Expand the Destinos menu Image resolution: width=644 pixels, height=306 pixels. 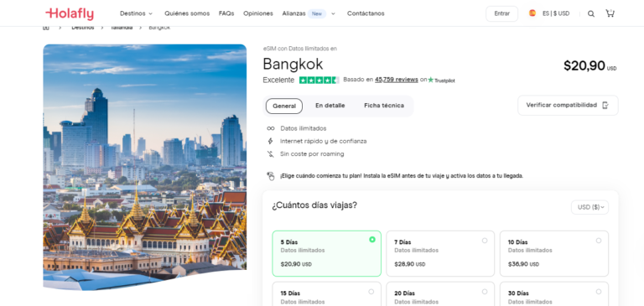pyautogui.click(x=136, y=13)
